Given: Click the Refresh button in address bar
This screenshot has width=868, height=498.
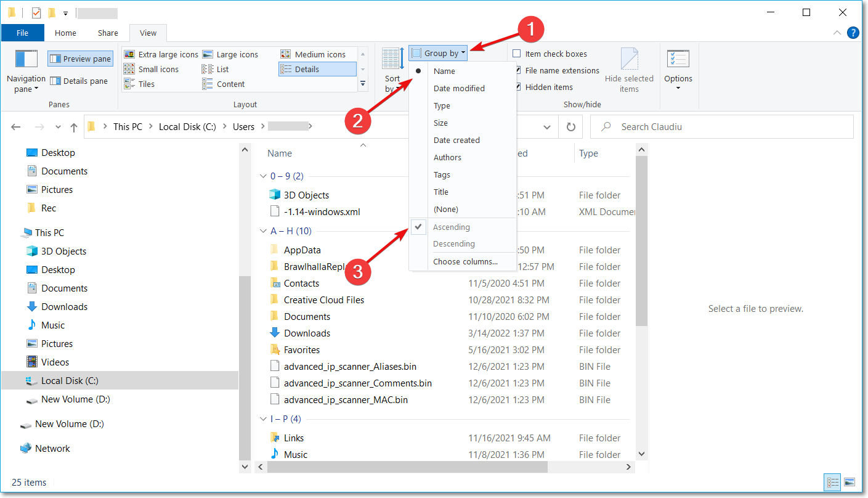Looking at the screenshot, I should (x=570, y=127).
